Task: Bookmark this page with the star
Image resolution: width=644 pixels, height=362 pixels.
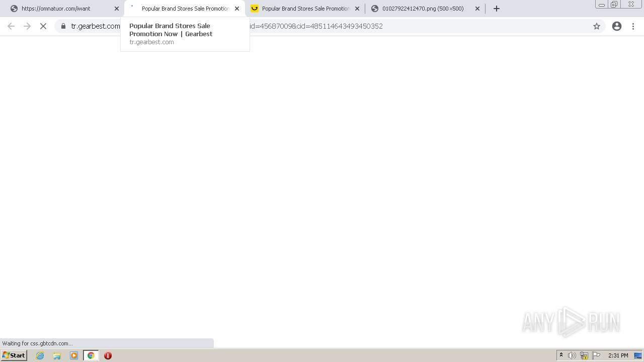Action: pyautogui.click(x=597, y=26)
